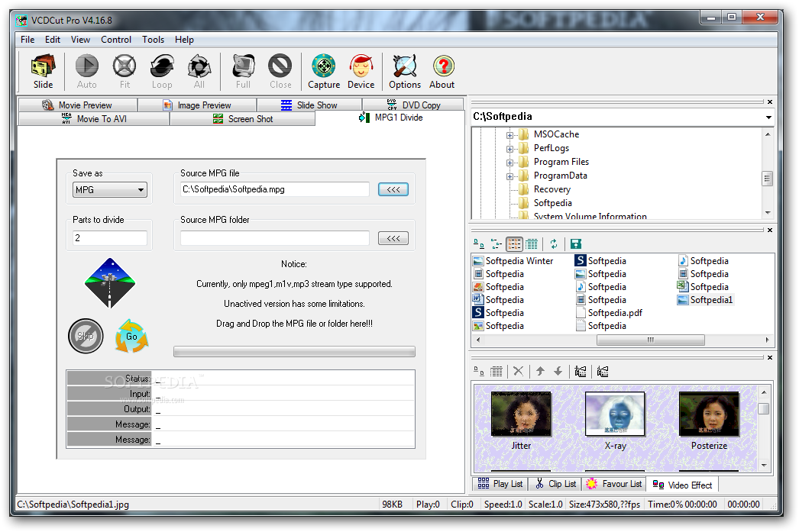Click the All toolbar icon
799x532 pixels.
(199, 72)
